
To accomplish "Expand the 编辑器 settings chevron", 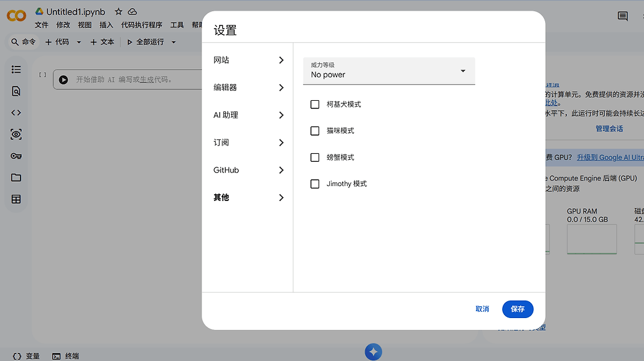I will [281, 88].
